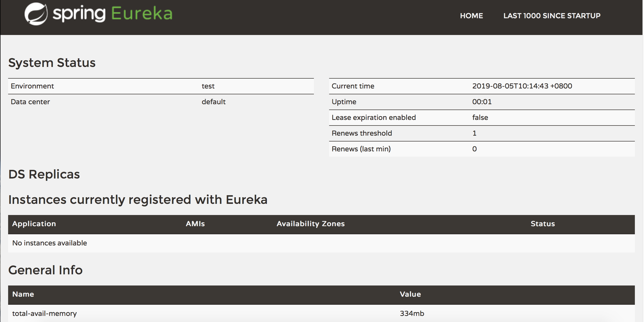Select the Renews threshold value 1
This screenshot has height=322, width=644.
(474, 133)
